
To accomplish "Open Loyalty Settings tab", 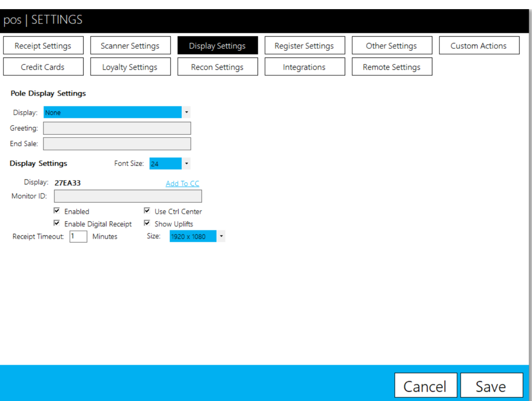I will [130, 67].
